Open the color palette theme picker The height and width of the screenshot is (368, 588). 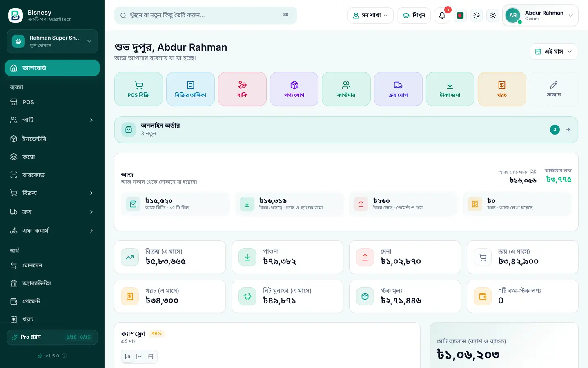pos(477,16)
